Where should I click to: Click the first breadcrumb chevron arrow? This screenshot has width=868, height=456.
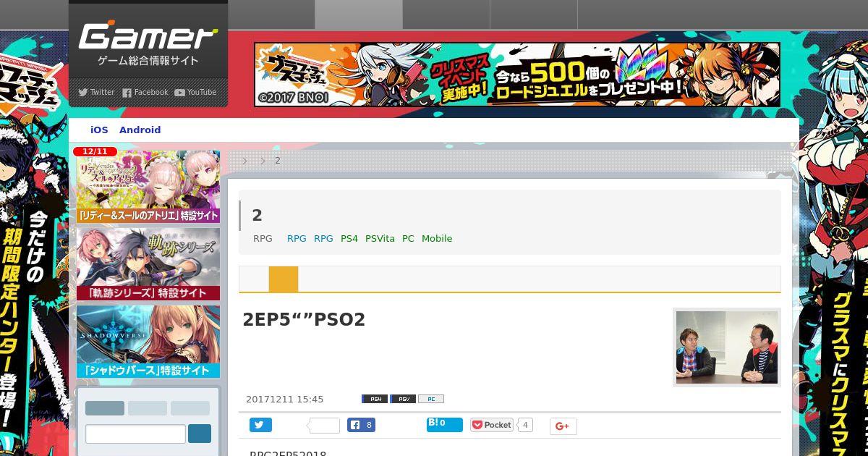[x=245, y=161]
